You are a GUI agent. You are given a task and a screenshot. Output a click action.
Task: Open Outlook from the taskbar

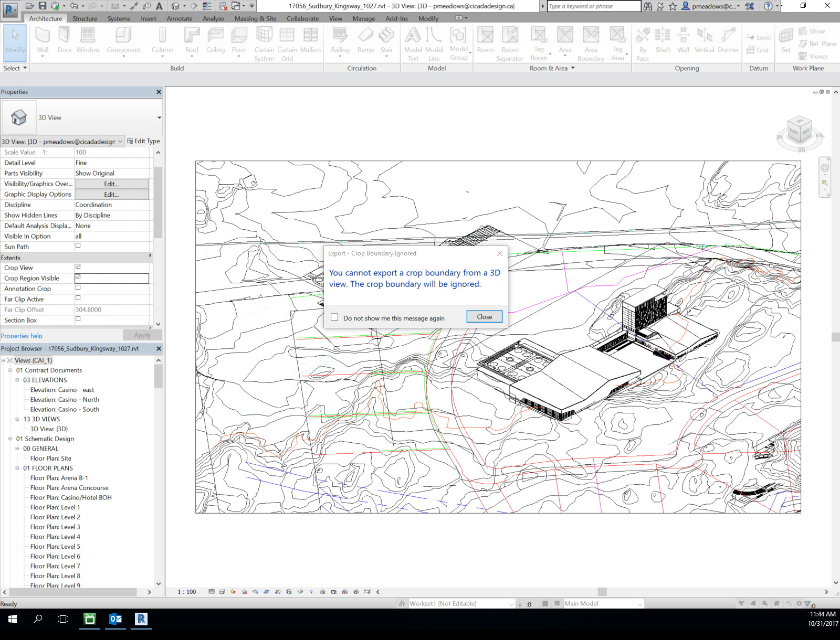pos(115,620)
